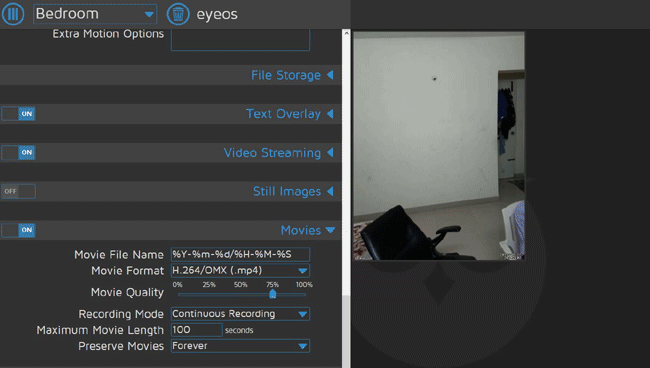
Task: Click the 'Recording Mode' label
Action: click(x=121, y=314)
